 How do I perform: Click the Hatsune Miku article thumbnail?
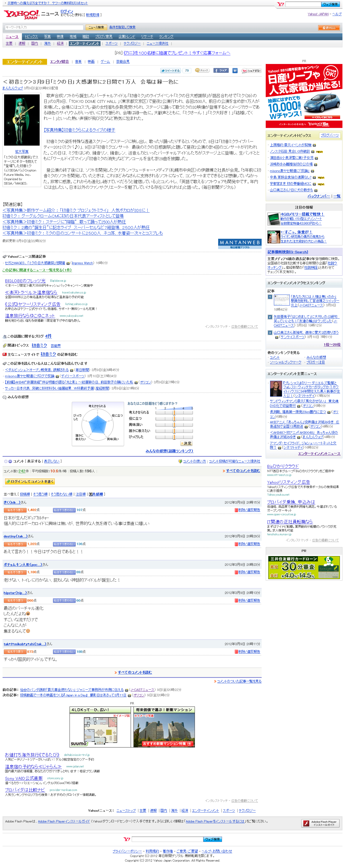pyautogui.click(x=22, y=120)
